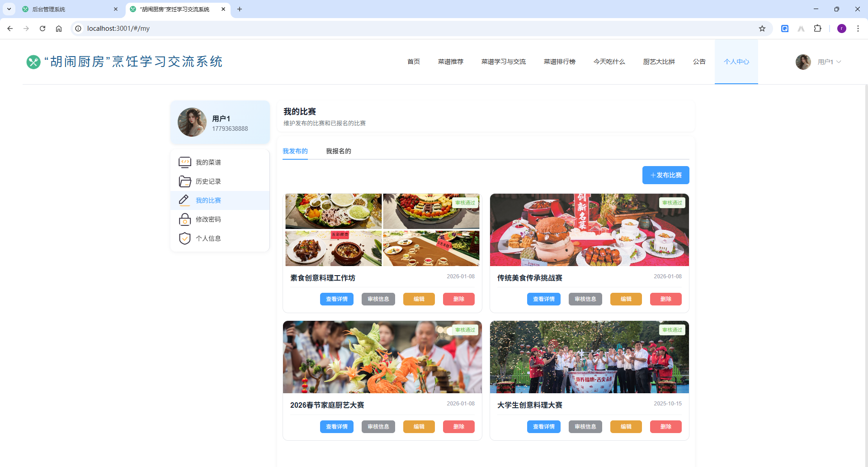Open 审核信息 for 传统美食传承挑战赛

point(585,299)
